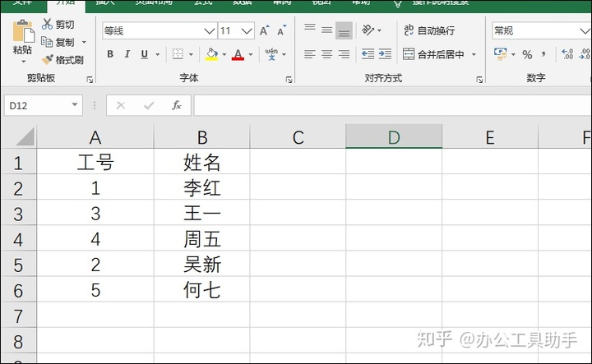This screenshot has height=364, width=592.
Task: Decrease indent icon
Action: tap(368, 54)
